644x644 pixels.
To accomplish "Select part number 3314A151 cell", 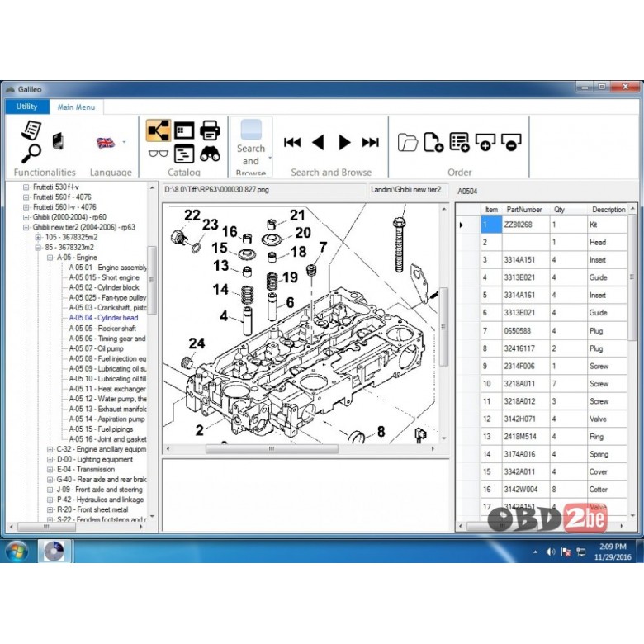I will (x=526, y=260).
